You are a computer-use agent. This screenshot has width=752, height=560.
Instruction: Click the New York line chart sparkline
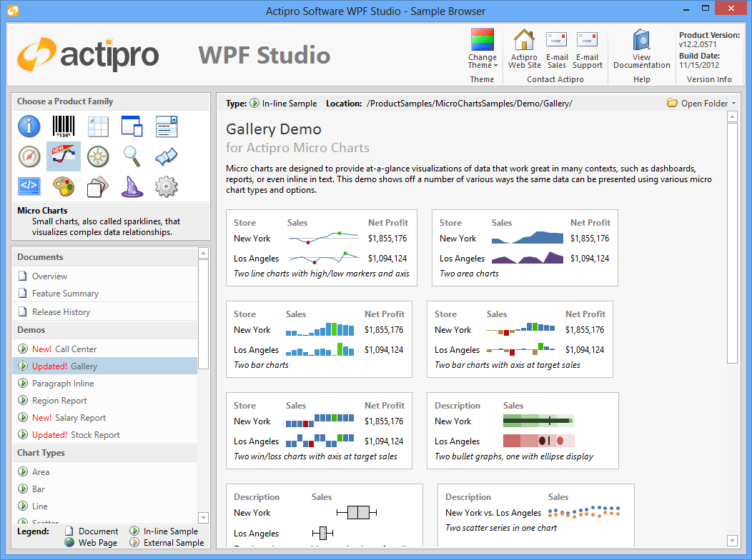tap(325, 238)
